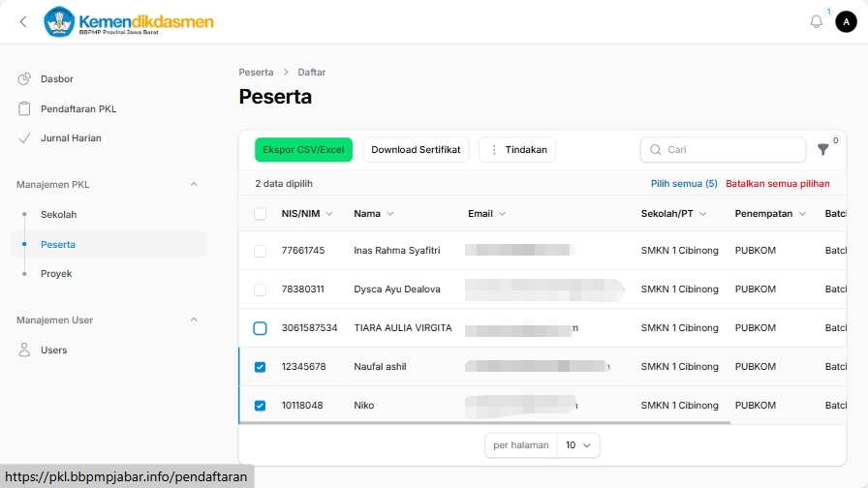
Task: Focus the Cari search field
Action: point(723,150)
